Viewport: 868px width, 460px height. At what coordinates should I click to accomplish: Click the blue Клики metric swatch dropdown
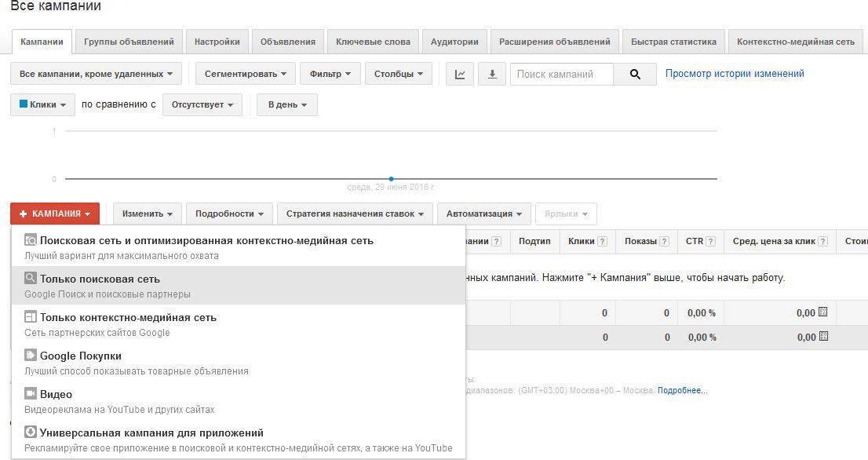pos(42,104)
